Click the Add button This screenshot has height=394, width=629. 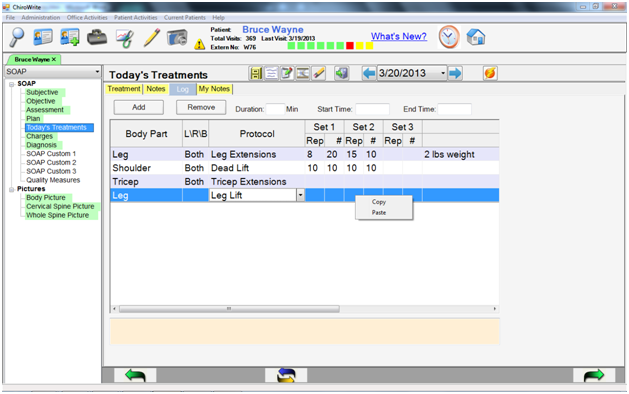(139, 108)
